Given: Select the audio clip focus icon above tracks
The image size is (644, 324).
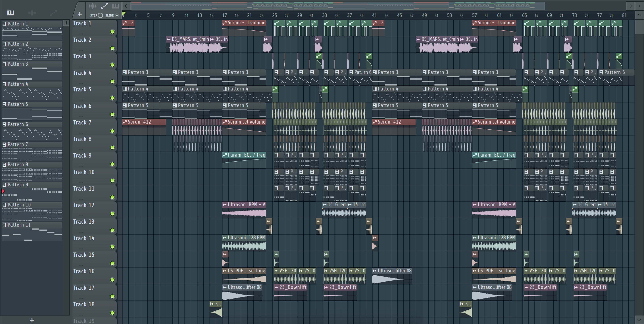Looking at the screenshot, I should point(93,6).
